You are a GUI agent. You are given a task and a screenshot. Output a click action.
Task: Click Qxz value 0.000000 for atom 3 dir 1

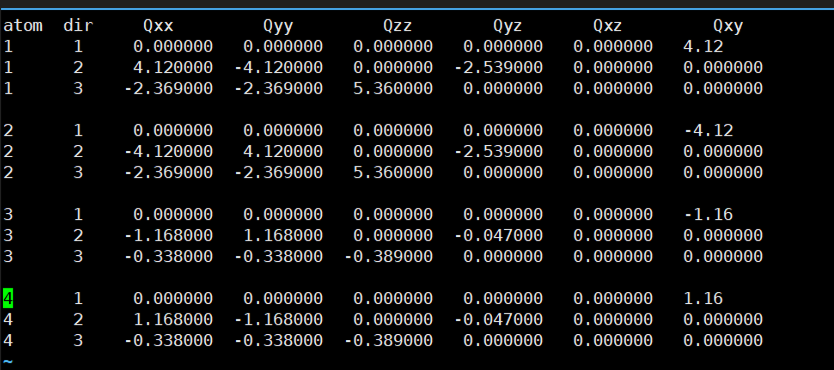(x=613, y=214)
